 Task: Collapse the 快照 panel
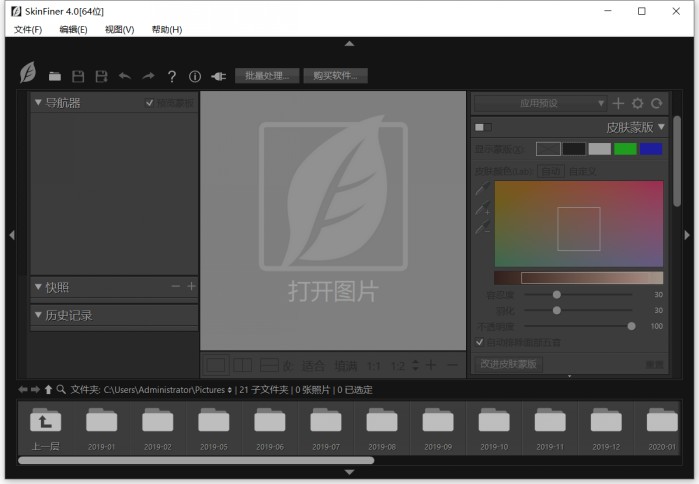coord(38,287)
